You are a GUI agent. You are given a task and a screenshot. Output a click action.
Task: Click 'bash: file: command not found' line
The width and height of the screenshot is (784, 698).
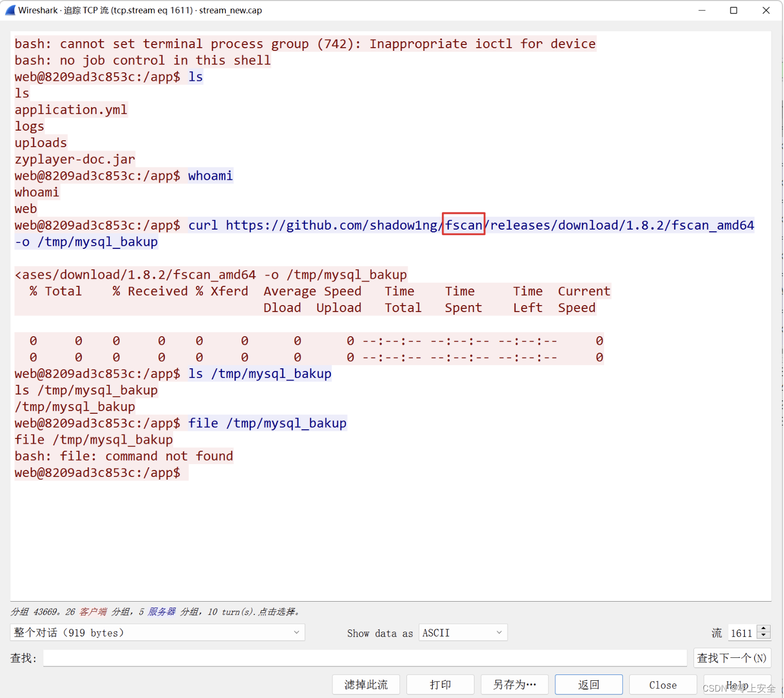click(124, 456)
